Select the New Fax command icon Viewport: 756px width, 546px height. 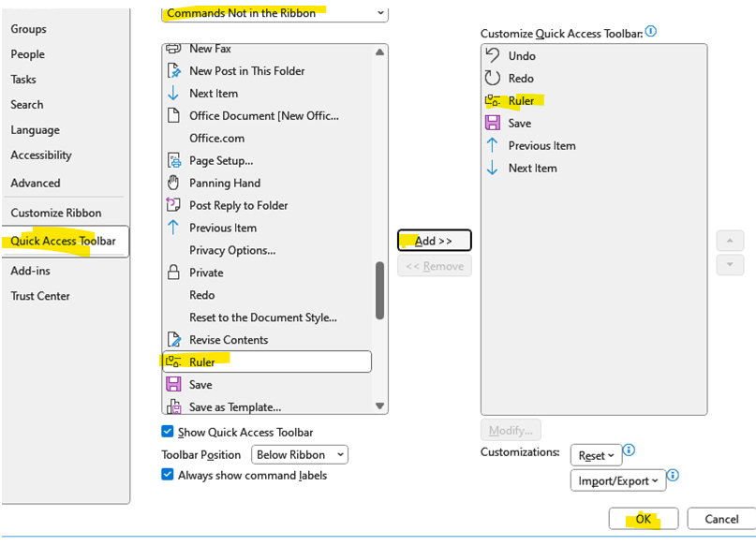(172, 48)
